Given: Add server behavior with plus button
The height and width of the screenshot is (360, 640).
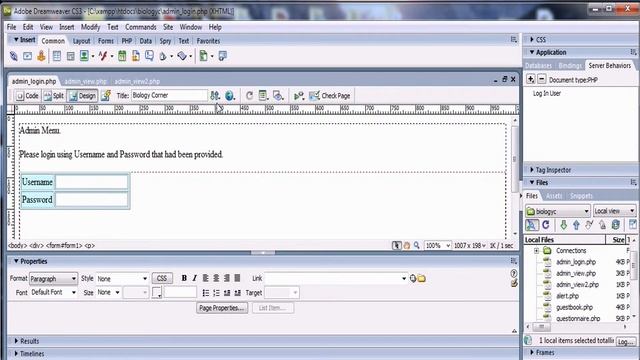Looking at the screenshot, I should click(530, 79).
